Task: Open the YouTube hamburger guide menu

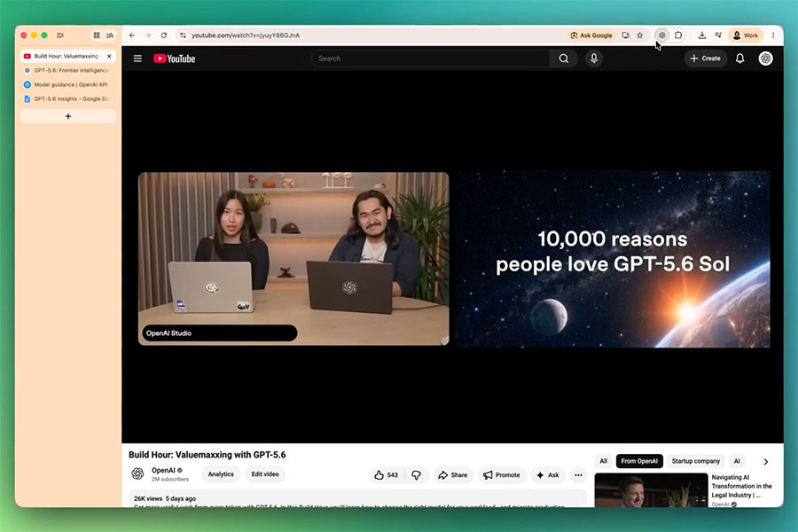Action: tap(137, 59)
